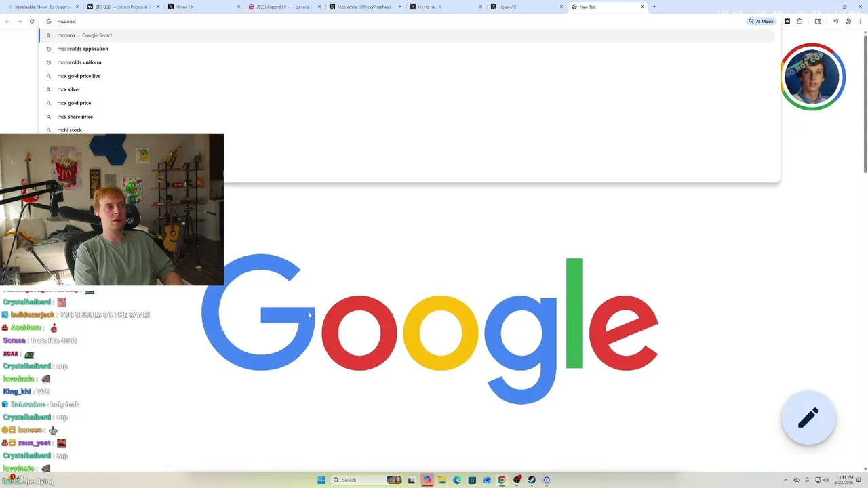Open the Chrome three-dot menu
Image resolution: width=868 pixels, height=488 pixels.
(x=861, y=21)
